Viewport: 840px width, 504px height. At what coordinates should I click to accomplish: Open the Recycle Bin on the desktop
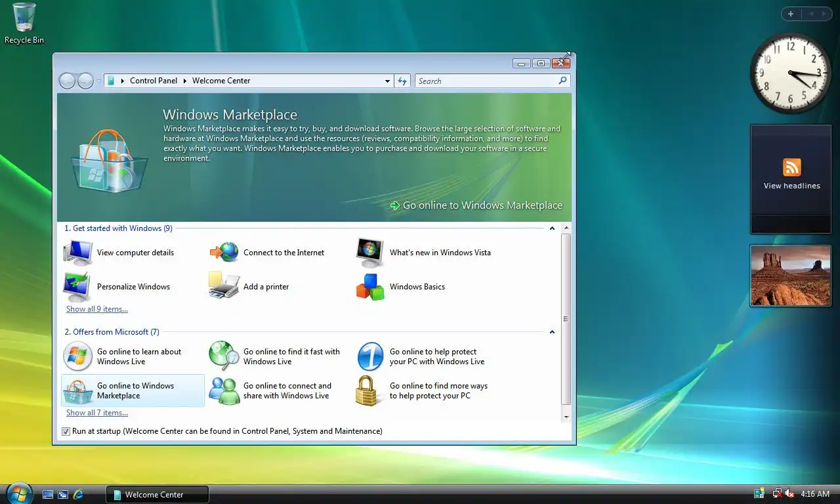24,23
